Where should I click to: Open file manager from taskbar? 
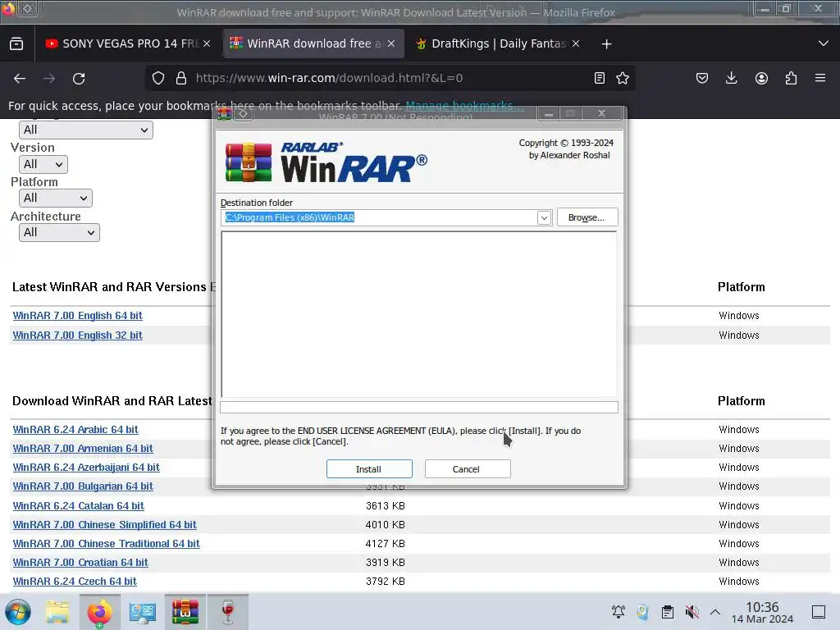click(57, 612)
